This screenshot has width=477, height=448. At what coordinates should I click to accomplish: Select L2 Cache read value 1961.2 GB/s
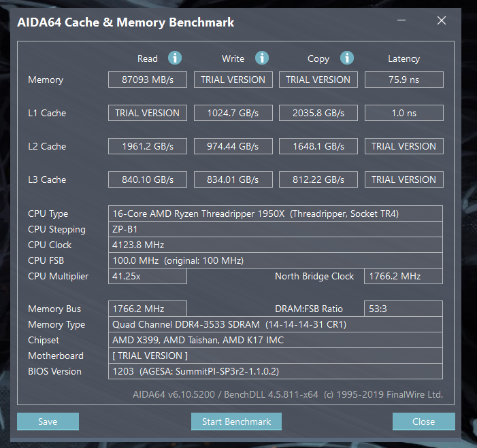148,146
